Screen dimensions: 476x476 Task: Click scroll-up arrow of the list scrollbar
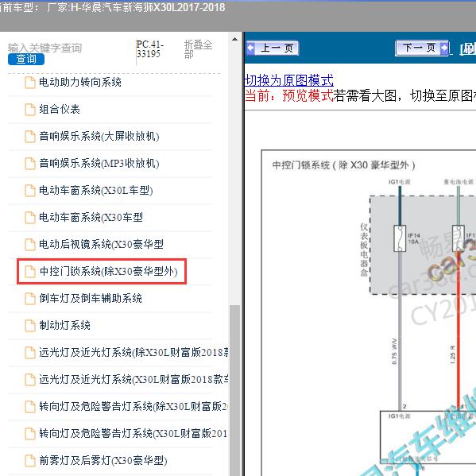[234, 40]
